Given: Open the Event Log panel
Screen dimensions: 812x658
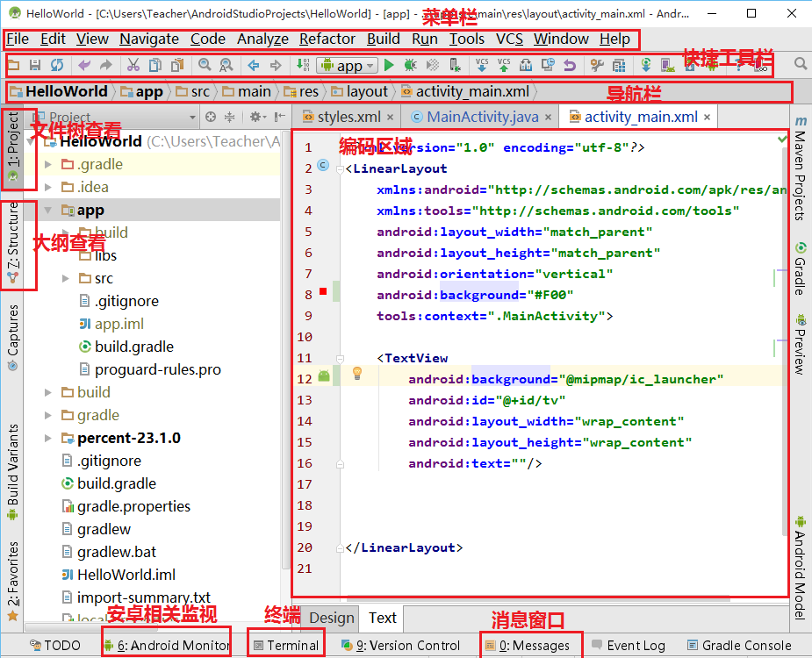Looking at the screenshot, I should [629, 646].
